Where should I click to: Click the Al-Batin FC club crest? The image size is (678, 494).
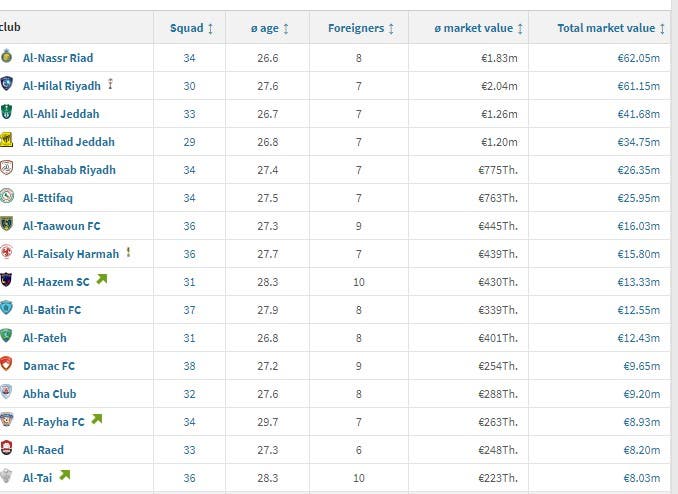pos(7,309)
